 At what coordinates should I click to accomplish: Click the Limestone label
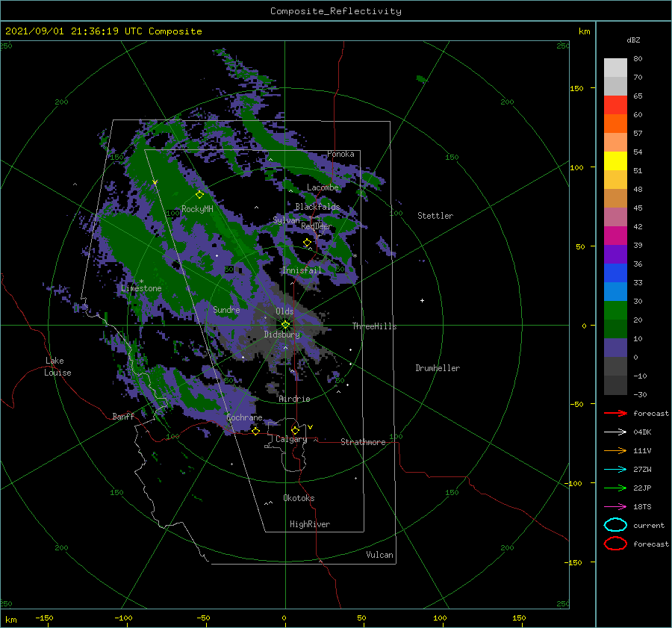pyautogui.click(x=141, y=288)
